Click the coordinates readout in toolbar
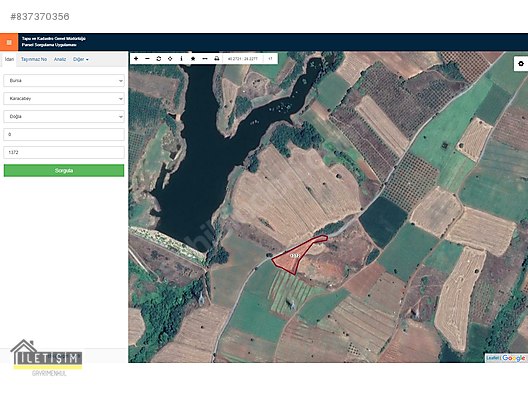The image size is (528, 396). click(x=242, y=59)
